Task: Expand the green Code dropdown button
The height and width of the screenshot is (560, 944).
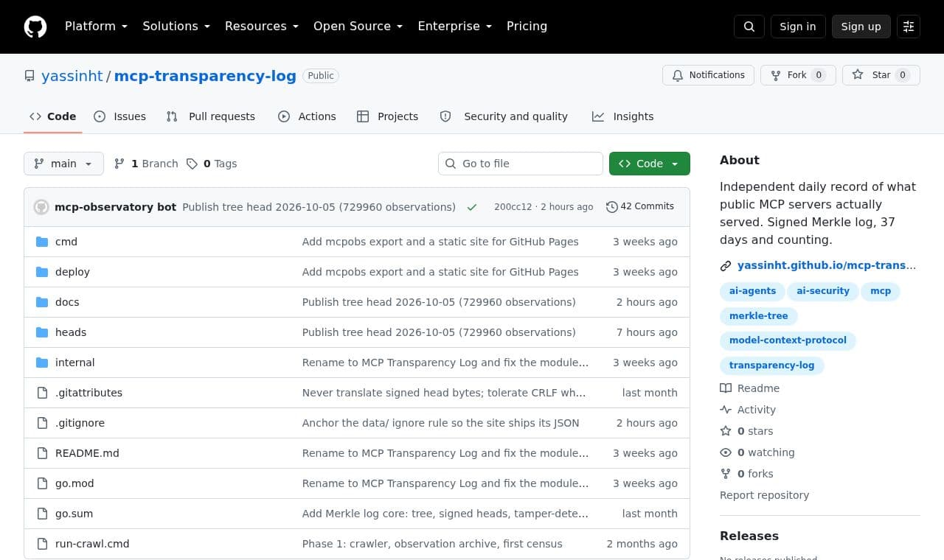Action: click(x=649, y=164)
